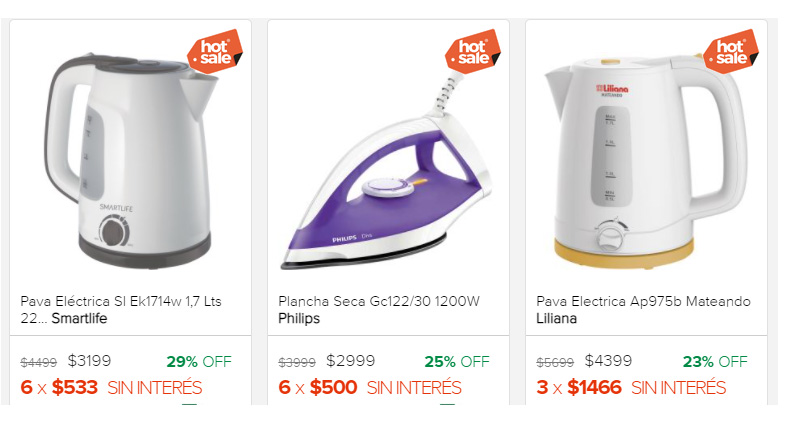Click the $3199 sale price
This screenshot has width=785, height=425.
pos(89,362)
